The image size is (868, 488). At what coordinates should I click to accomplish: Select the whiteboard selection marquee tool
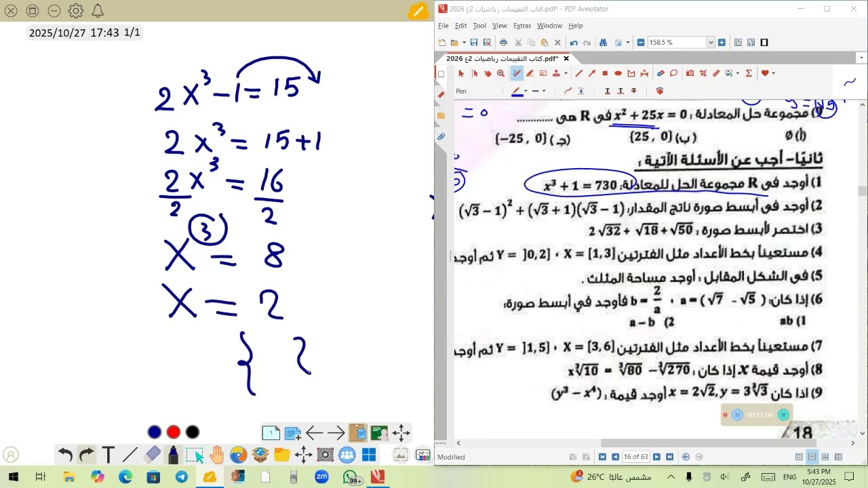[x=195, y=455]
